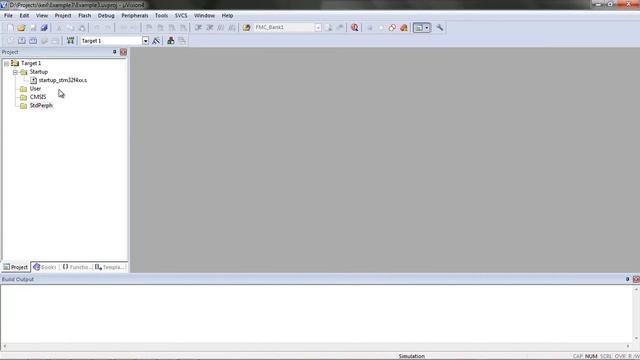Click the Indent selected text icon
This screenshot has height=360, width=640.
[x=198, y=28]
